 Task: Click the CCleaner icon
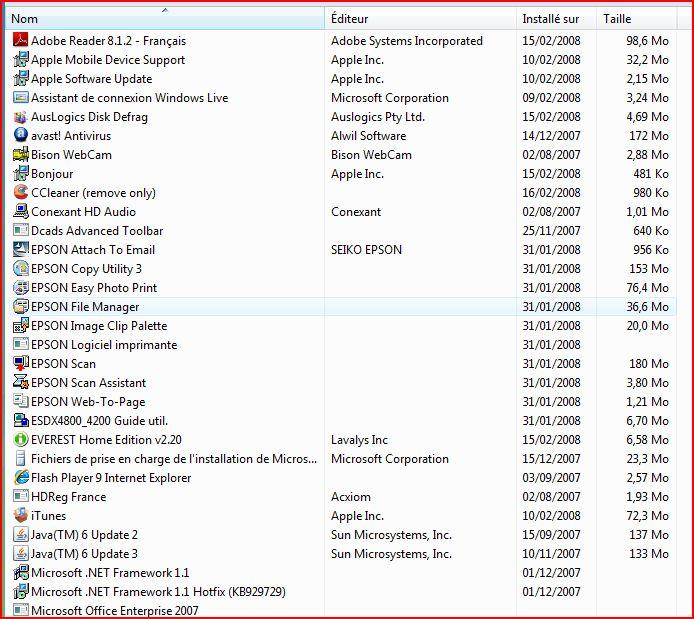coord(20,192)
